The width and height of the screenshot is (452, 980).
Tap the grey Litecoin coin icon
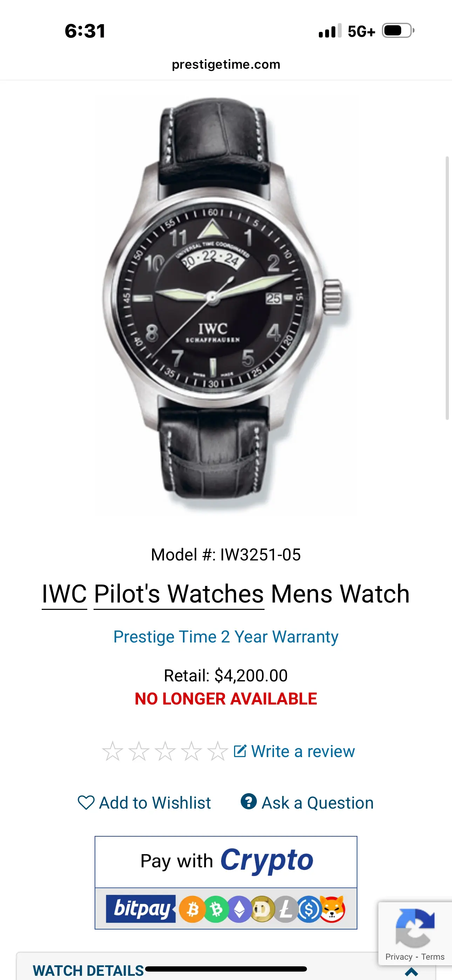coord(286,909)
